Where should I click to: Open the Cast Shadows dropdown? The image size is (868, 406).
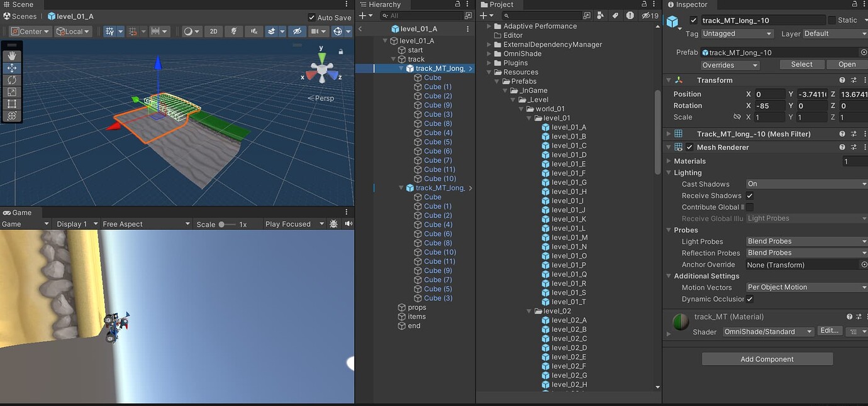(x=805, y=184)
